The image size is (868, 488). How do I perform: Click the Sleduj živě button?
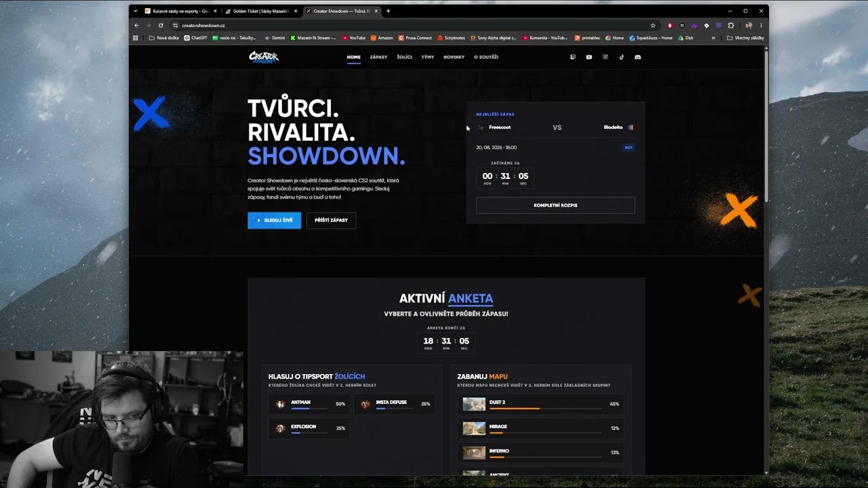[x=275, y=220]
